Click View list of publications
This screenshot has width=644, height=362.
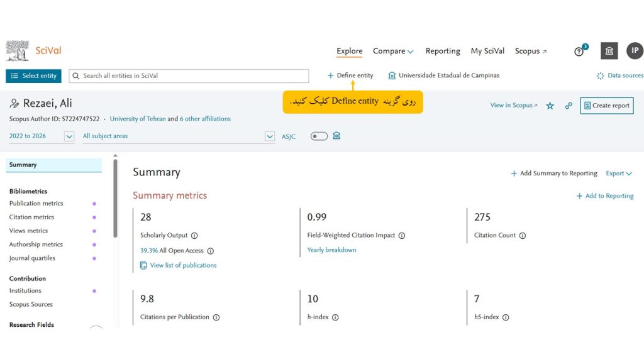click(x=183, y=266)
